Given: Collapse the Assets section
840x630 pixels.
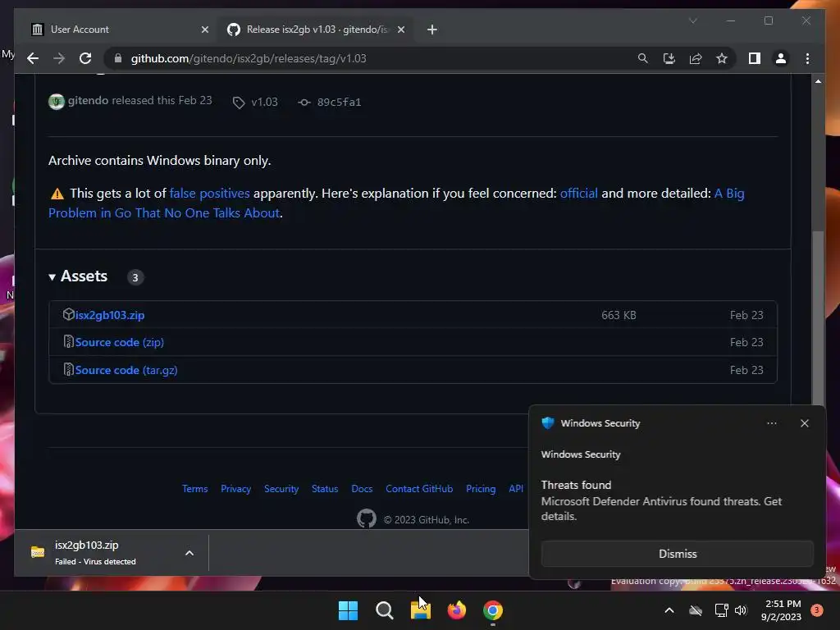Looking at the screenshot, I should (78, 276).
